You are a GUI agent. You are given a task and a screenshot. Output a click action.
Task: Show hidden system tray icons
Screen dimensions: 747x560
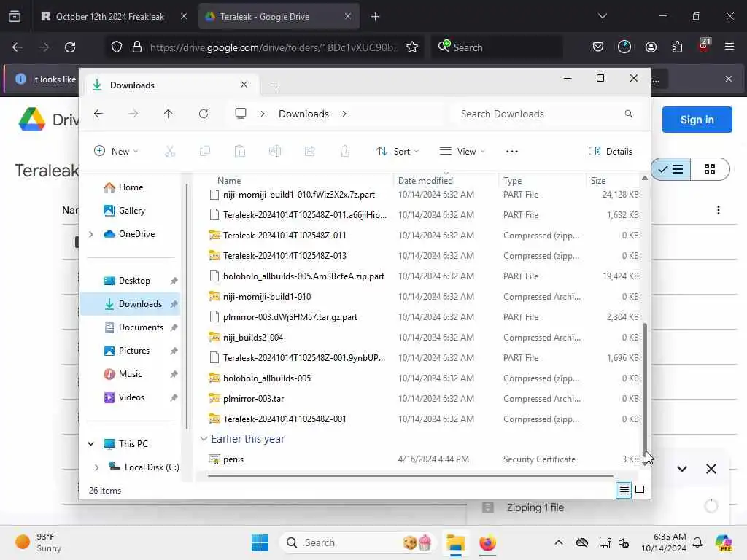click(x=559, y=542)
